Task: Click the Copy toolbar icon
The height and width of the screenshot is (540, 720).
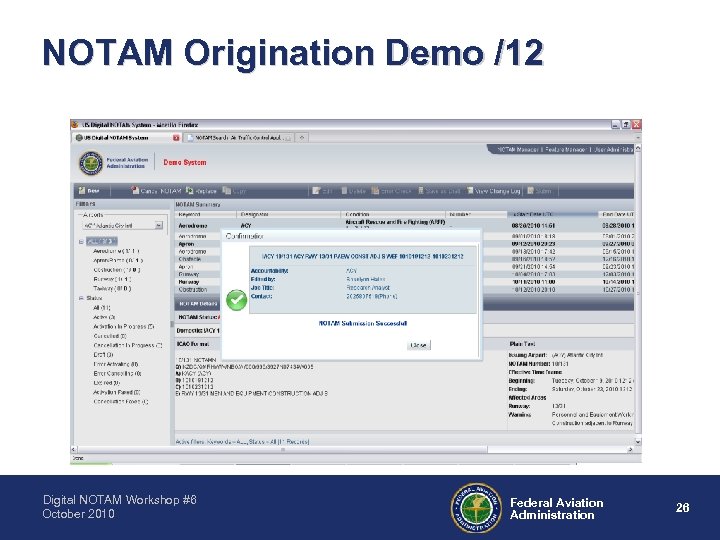Action: pos(226,190)
